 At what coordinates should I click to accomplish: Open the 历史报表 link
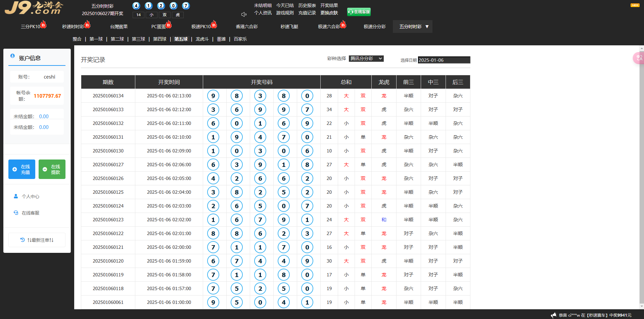(307, 5)
